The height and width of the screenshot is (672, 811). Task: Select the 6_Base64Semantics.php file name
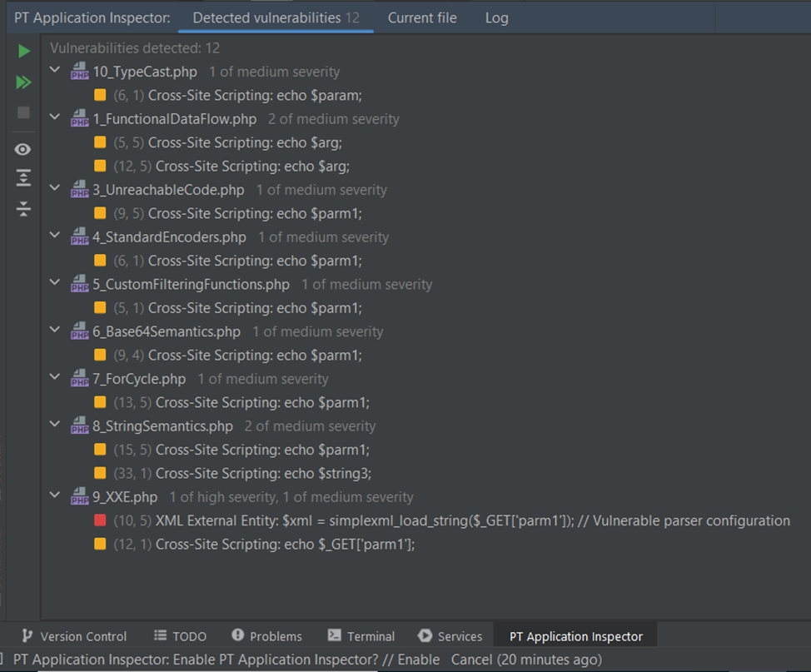click(167, 331)
